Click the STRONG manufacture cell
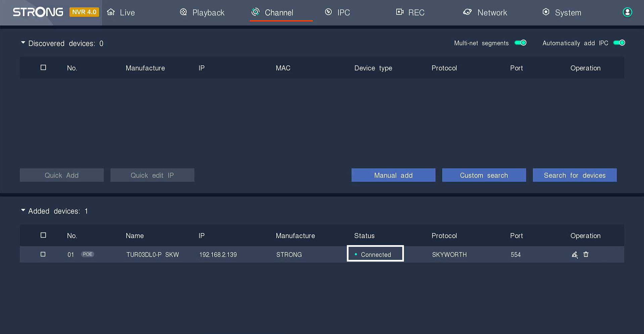Viewport: 644px width, 334px height. pos(289,255)
